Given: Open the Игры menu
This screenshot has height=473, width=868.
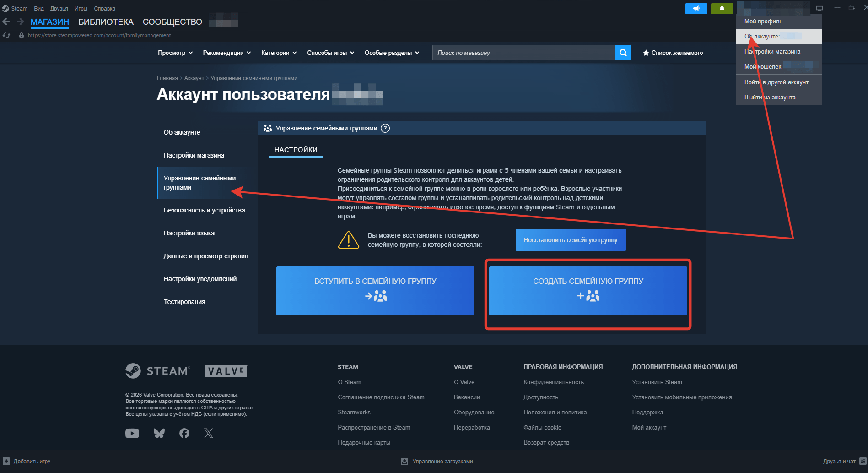Looking at the screenshot, I should point(81,9).
